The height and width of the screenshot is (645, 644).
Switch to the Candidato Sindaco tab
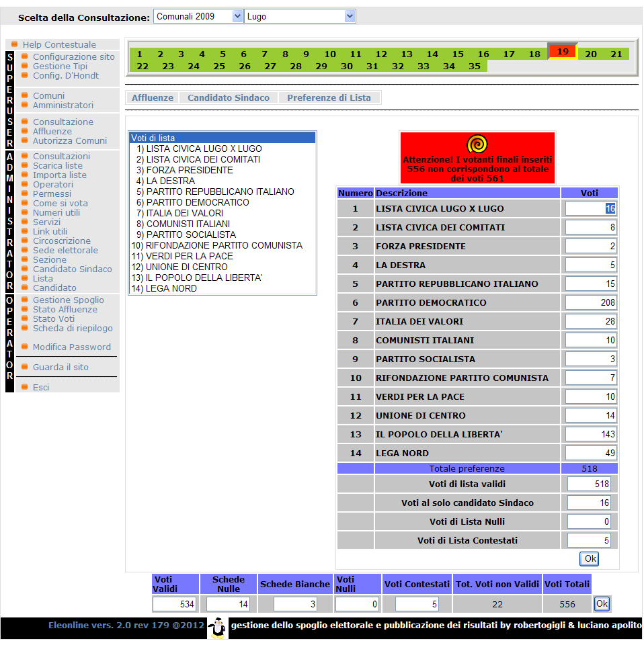click(229, 98)
